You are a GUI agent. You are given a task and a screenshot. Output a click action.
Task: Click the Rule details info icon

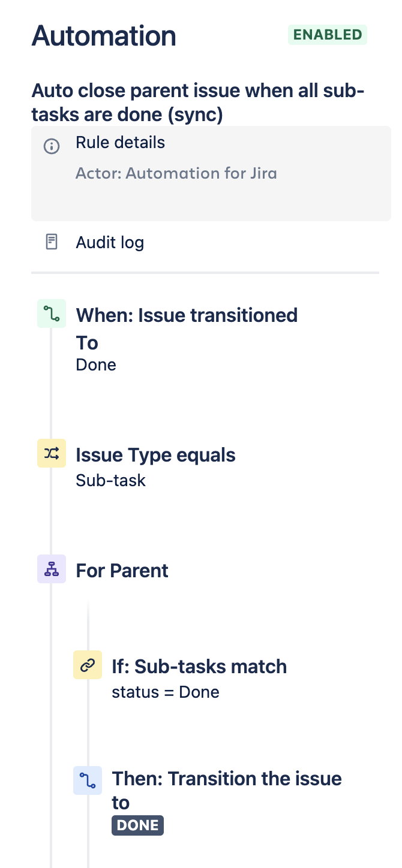click(x=52, y=146)
